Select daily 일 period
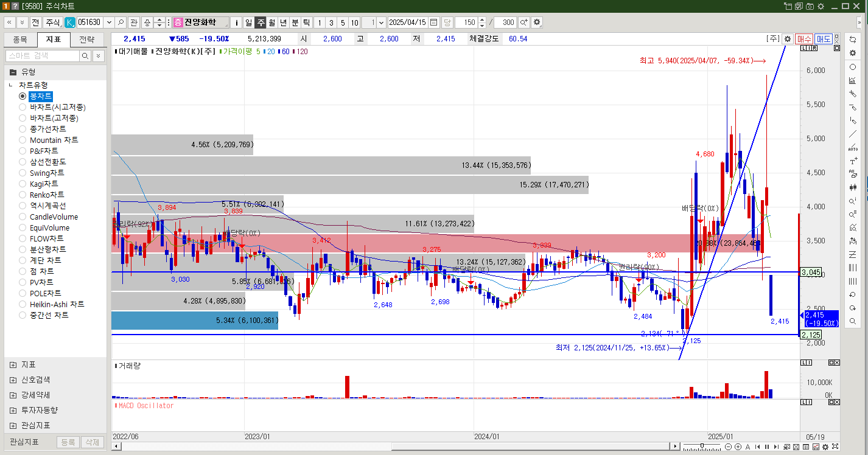The height and width of the screenshot is (455, 868). (x=248, y=23)
